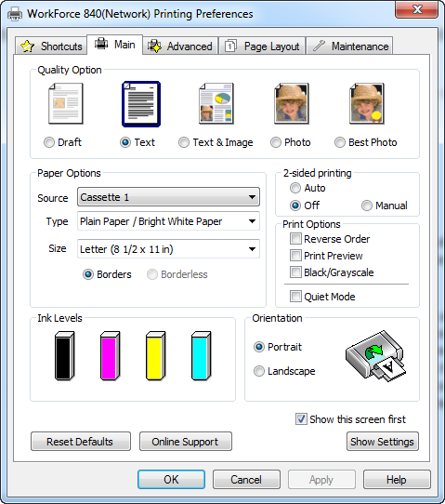Image resolution: width=445 pixels, height=504 pixels.
Task: Open the paper Size dropdown
Action: coord(168,249)
